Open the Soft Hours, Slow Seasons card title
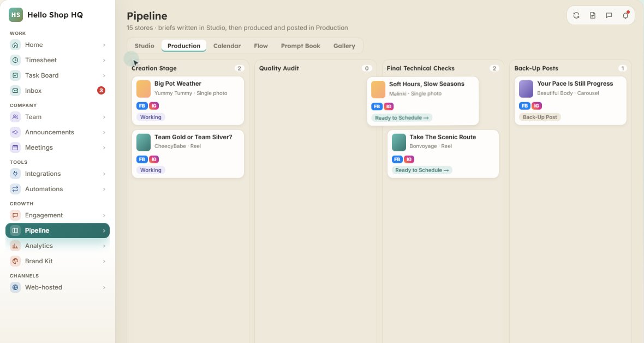Screen dimensions: 644x343 point(427,84)
